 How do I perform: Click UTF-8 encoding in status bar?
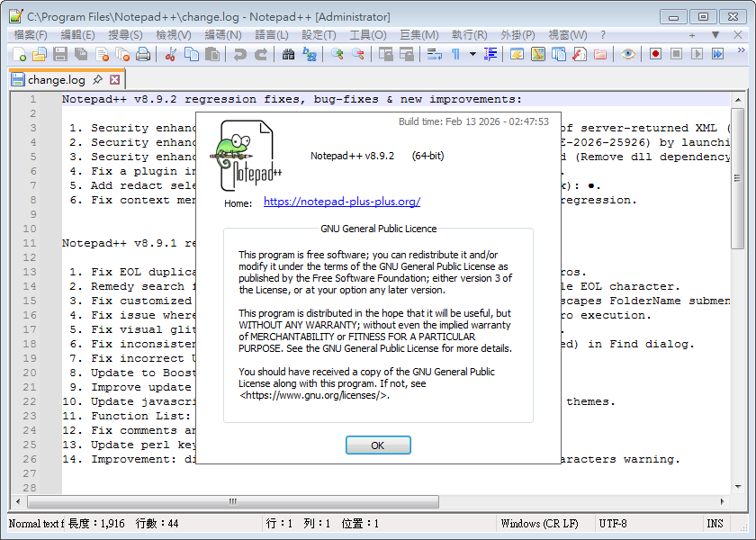(x=613, y=524)
